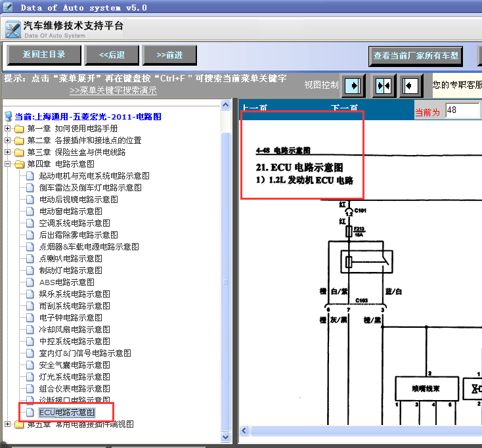Open 后出霜除雾电路示意图
482x448 pixels.
click(78, 235)
